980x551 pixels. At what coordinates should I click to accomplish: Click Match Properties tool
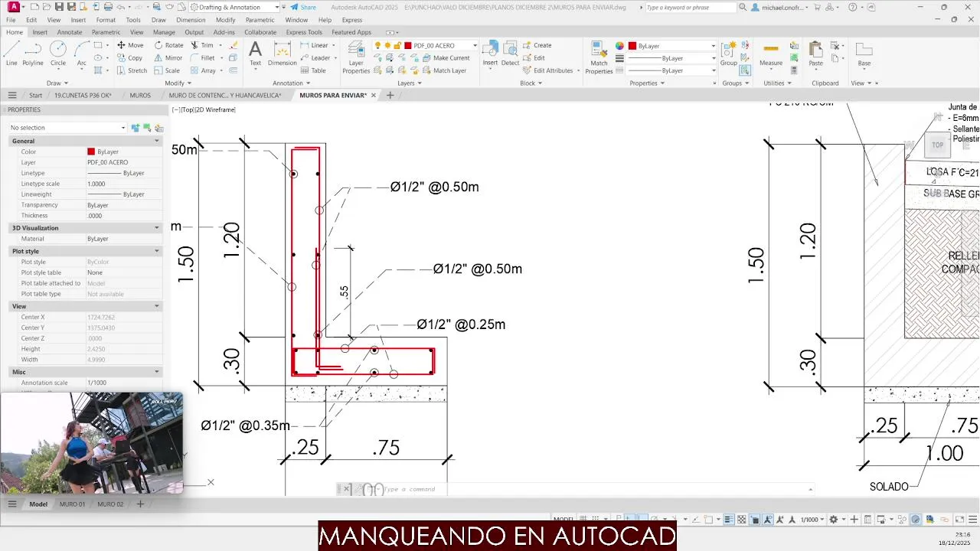599,57
